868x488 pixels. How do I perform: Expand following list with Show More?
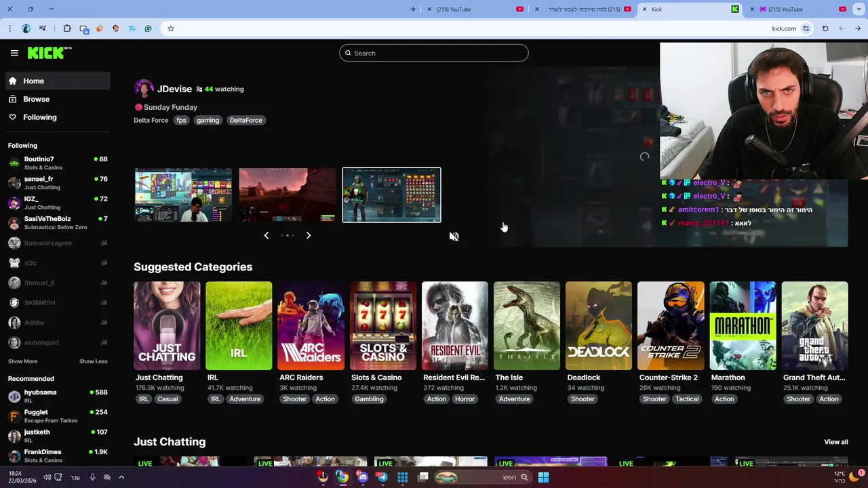[x=22, y=361]
